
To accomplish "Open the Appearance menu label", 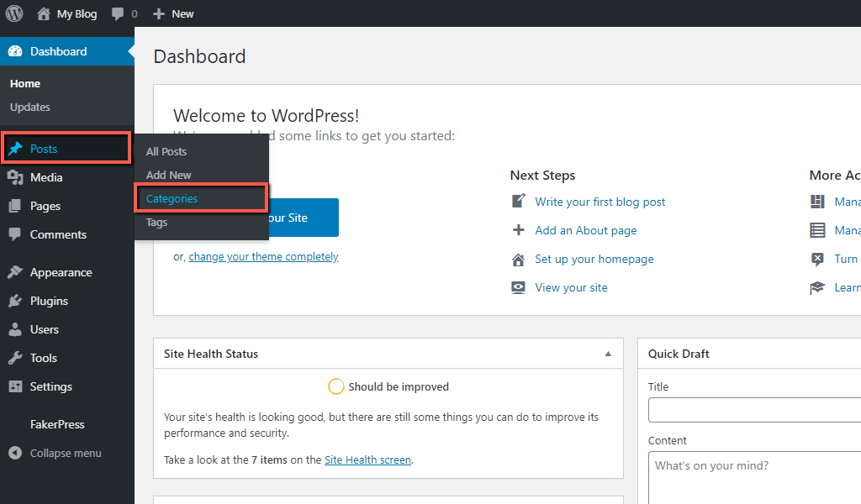I will pyautogui.click(x=61, y=272).
